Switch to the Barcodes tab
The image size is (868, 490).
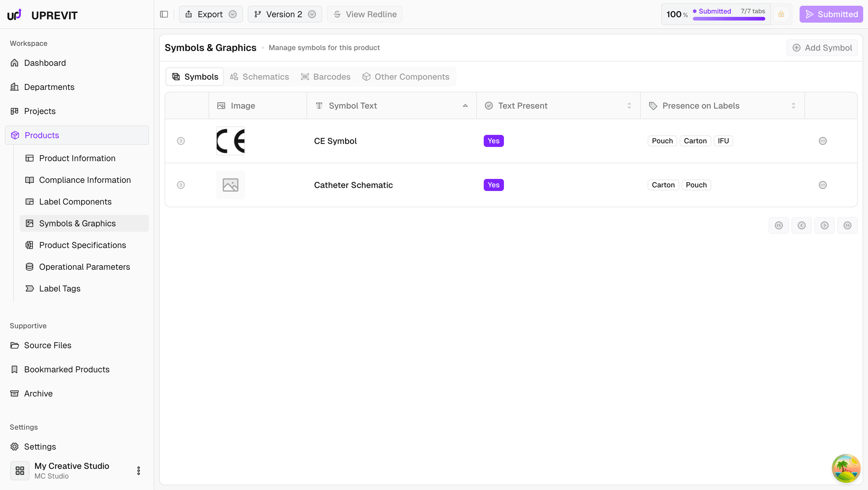click(x=325, y=77)
